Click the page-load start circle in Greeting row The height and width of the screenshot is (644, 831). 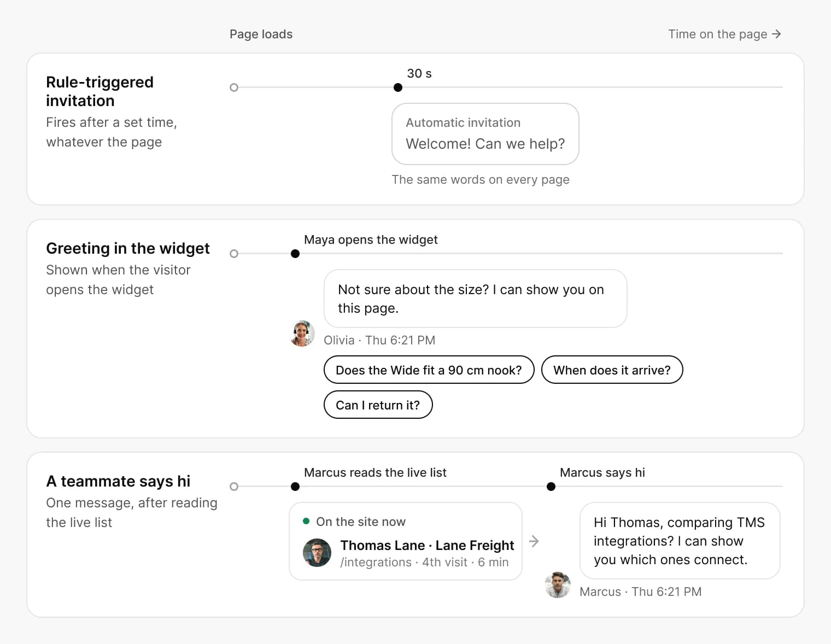tap(234, 254)
